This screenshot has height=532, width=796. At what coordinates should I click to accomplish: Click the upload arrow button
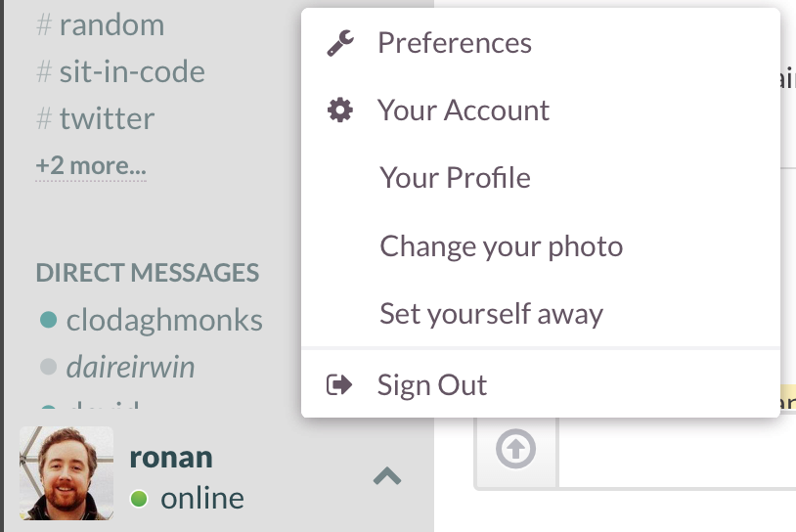[x=515, y=450]
